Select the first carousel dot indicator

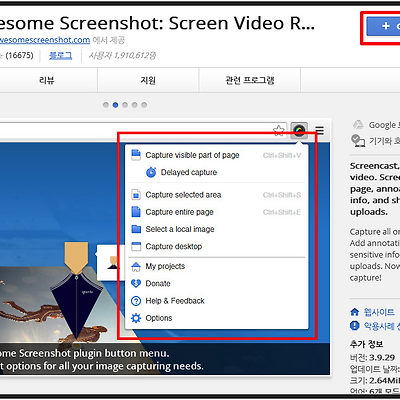point(106,105)
